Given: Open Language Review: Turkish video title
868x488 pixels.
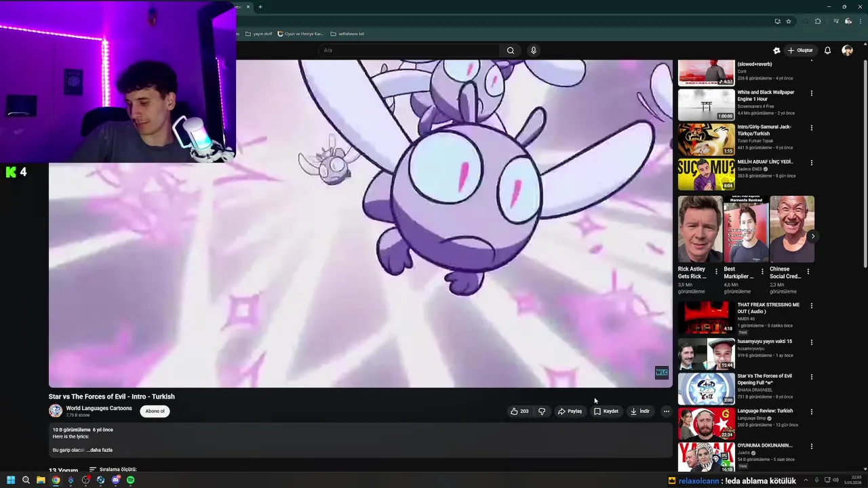Looking at the screenshot, I should [765, 411].
